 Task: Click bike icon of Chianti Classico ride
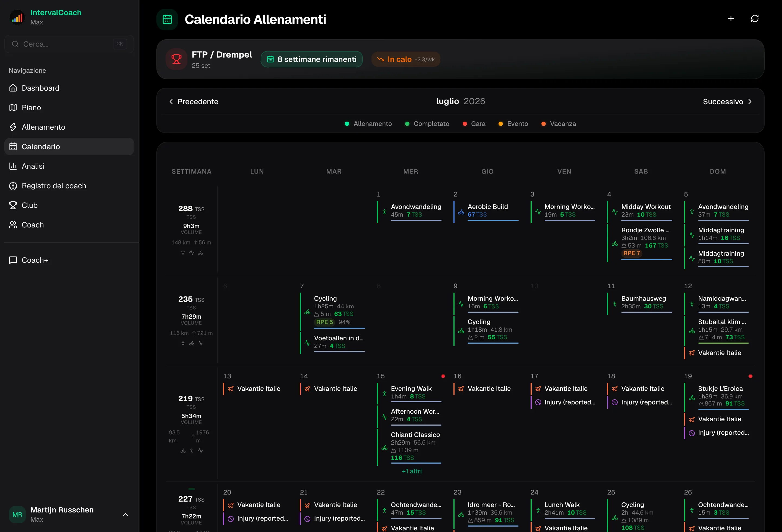[384, 448]
